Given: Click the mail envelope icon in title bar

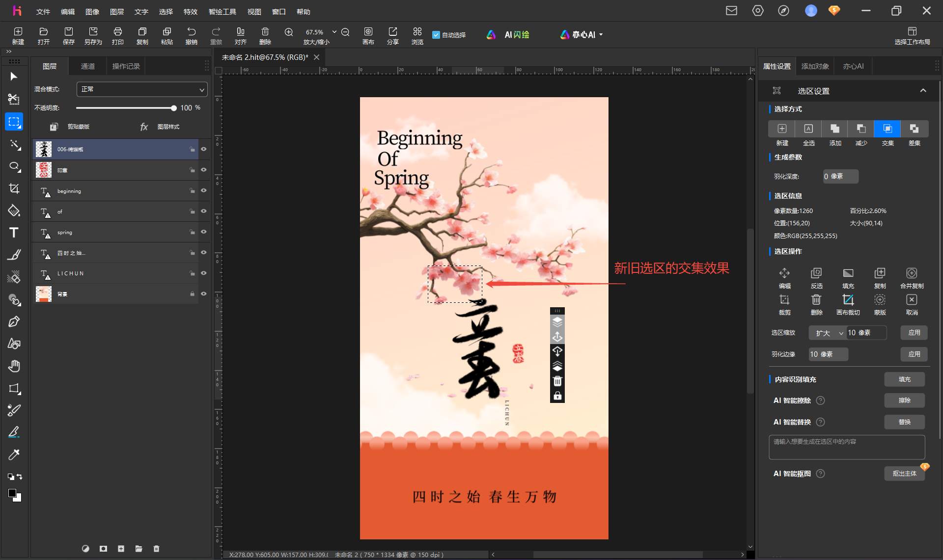Looking at the screenshot, I should [x=731, y=10].
